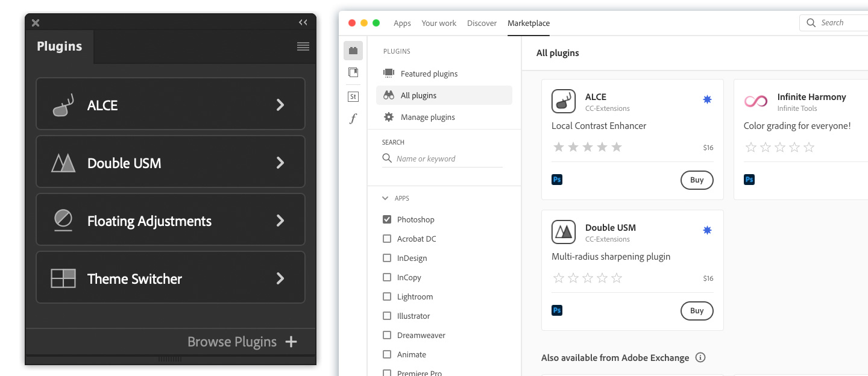Image resolution: width=868 pixels, height=376 pixels.
Task: Open the Fonts sidebar icon
Action: 353,119
